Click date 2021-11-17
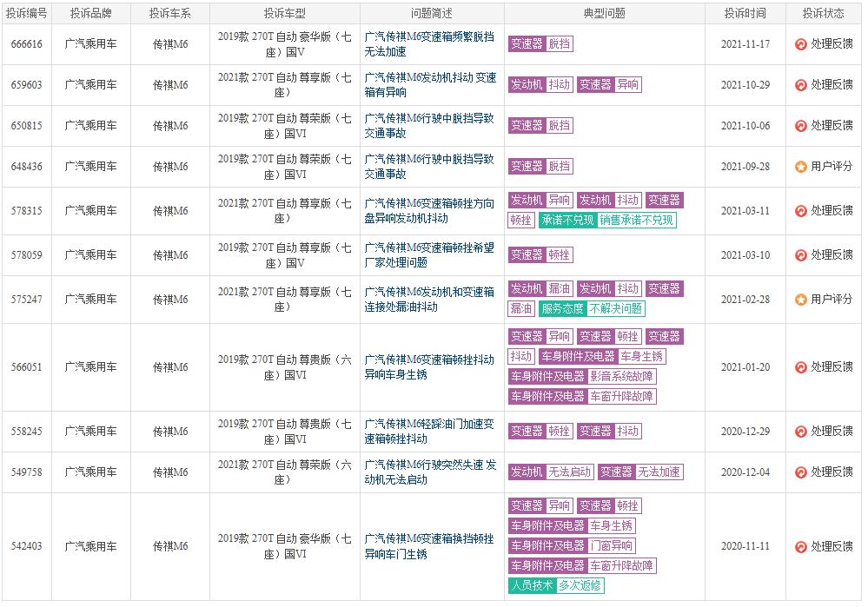The width and height of the screenshot is (868, 607). click(745, 44)
